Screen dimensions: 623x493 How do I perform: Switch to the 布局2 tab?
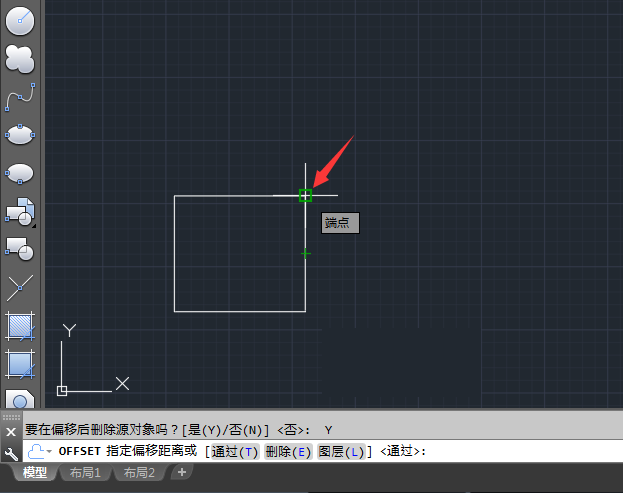pyautogui.click(x=139, y=473)
